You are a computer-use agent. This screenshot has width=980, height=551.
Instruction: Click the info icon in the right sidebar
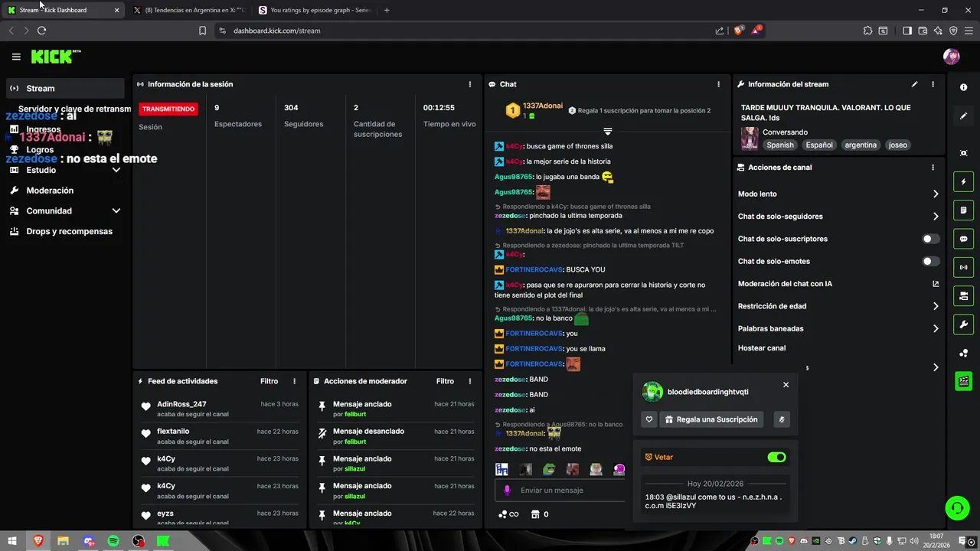963,88
